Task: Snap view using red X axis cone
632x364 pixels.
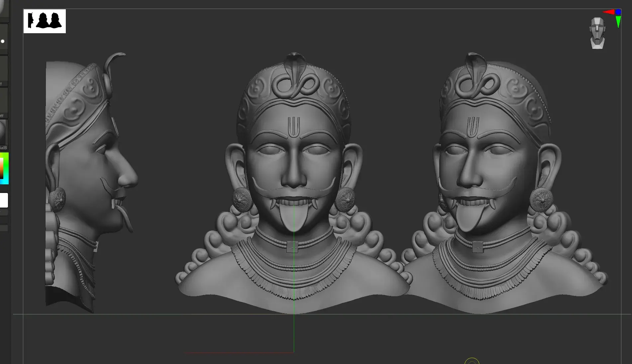Action: pyautogui.click(x=609, y=12)
